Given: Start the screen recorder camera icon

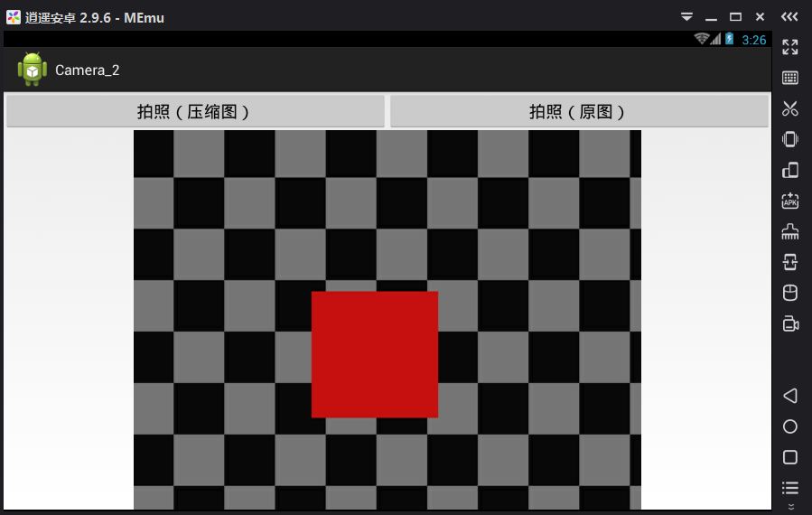Looking at the screenshot, I should pyautogui.click(x=790, y=323).
